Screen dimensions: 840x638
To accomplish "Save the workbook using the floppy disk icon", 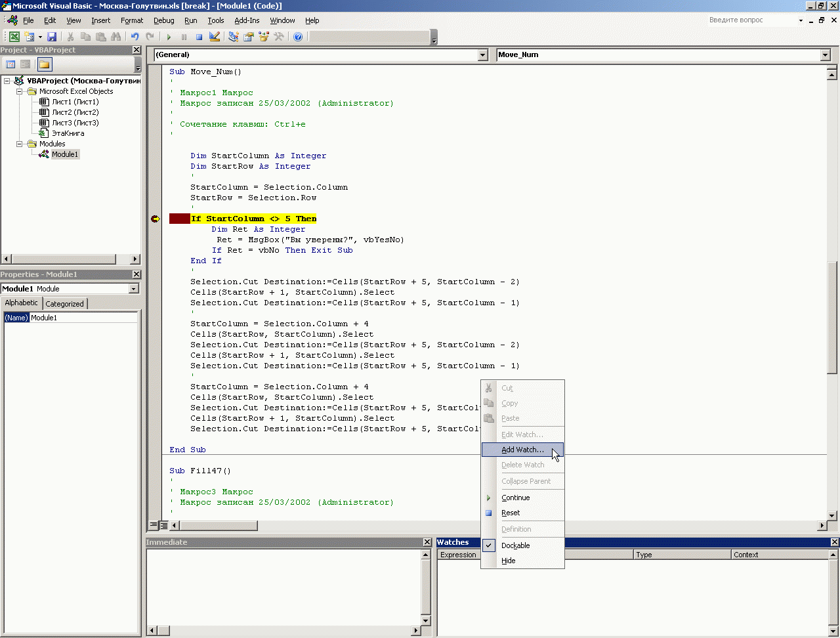I will coord(52,37).
